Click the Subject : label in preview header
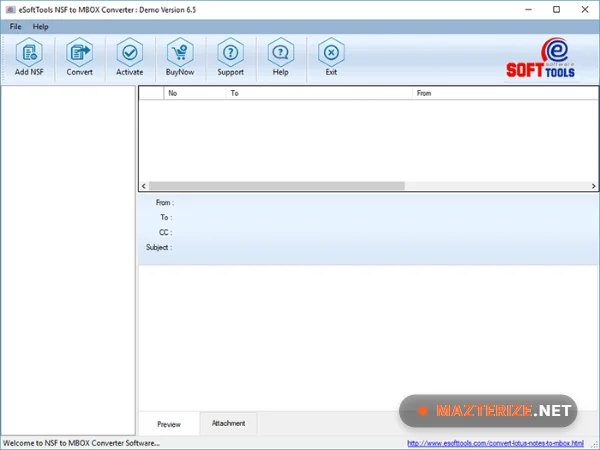Image resolution: width=600 pixels, height=450 pixels. coord(159,247)
